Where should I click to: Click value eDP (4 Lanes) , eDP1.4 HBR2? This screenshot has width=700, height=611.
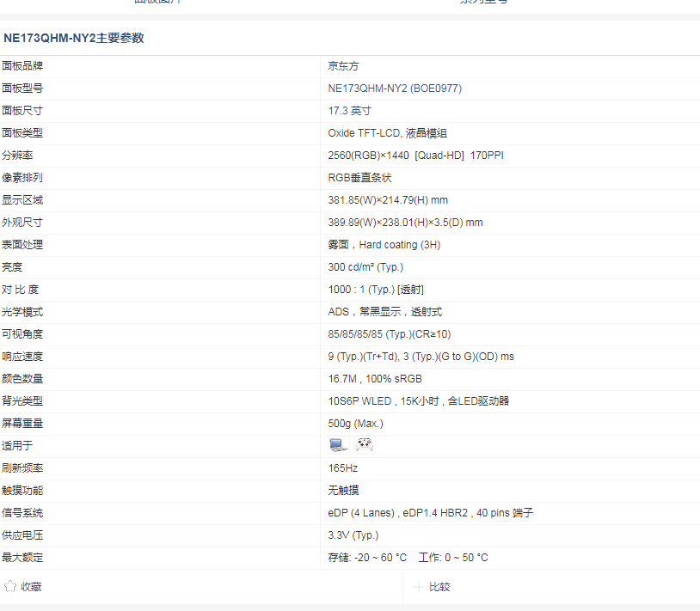(398, 512)
